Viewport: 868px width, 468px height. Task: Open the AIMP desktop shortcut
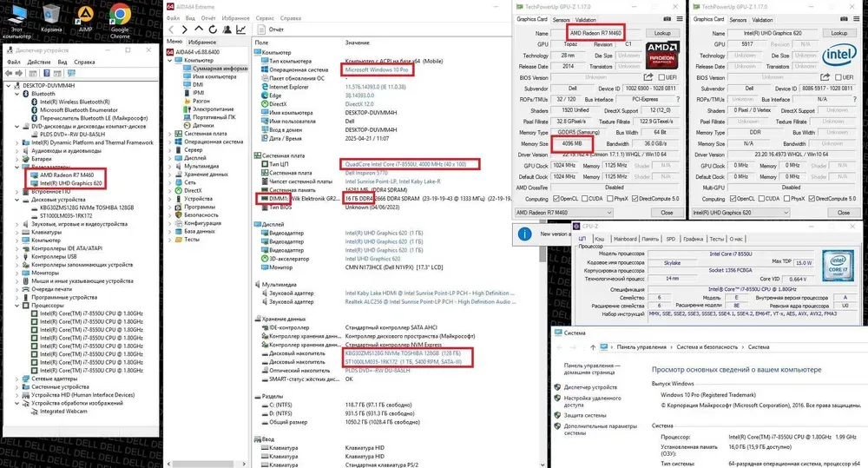point(85,18)
